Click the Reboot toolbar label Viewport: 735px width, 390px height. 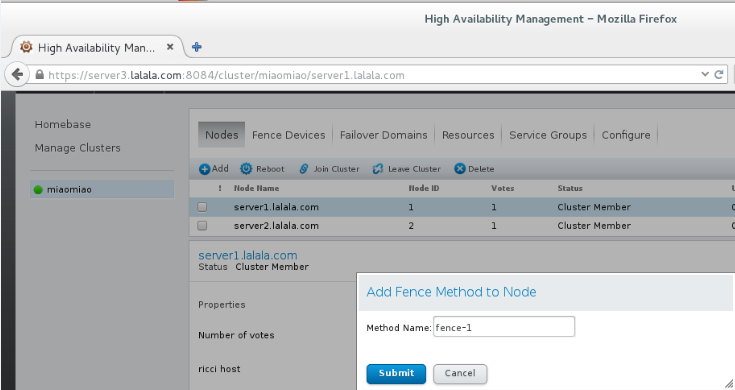click(x=270, y=169)
